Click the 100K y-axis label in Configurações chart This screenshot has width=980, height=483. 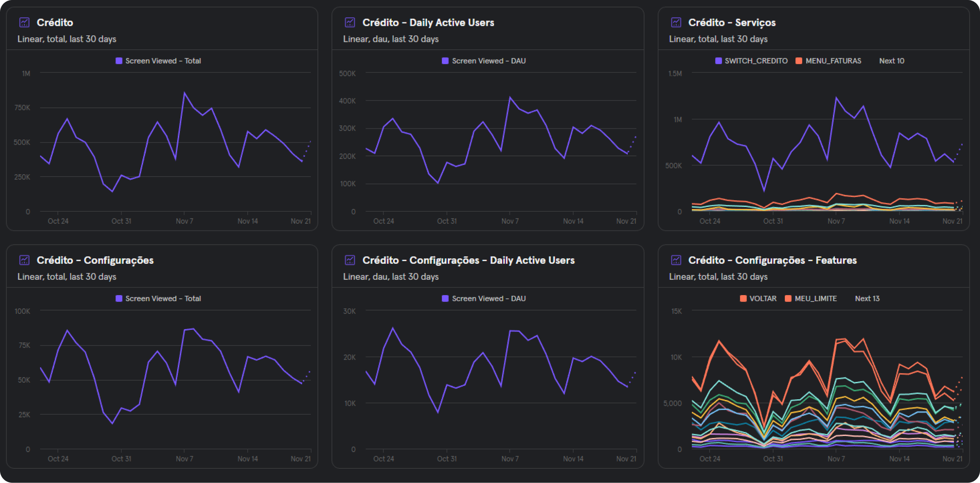pyautogui.click(x=22, y=311)
